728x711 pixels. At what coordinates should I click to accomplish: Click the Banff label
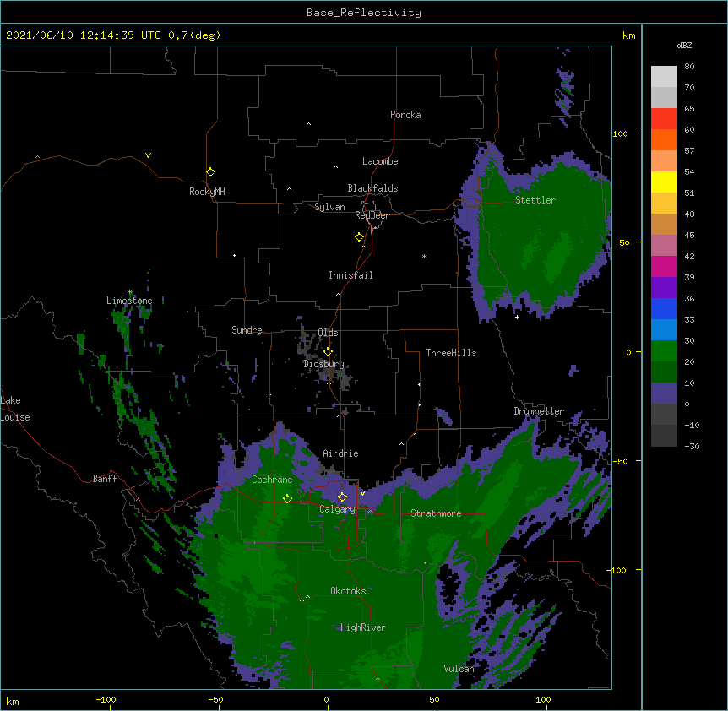tap(105, 479)
